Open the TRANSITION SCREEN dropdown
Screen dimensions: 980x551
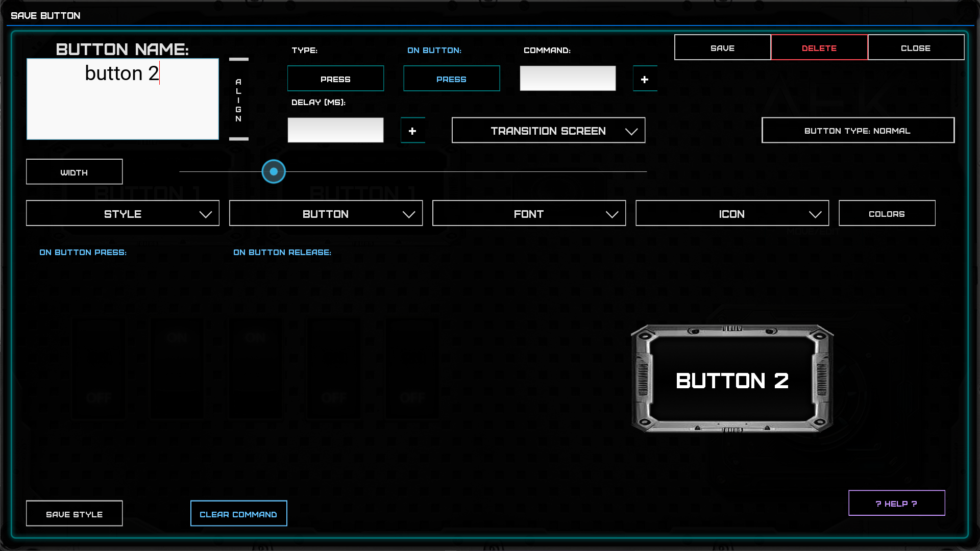[548, 130]
